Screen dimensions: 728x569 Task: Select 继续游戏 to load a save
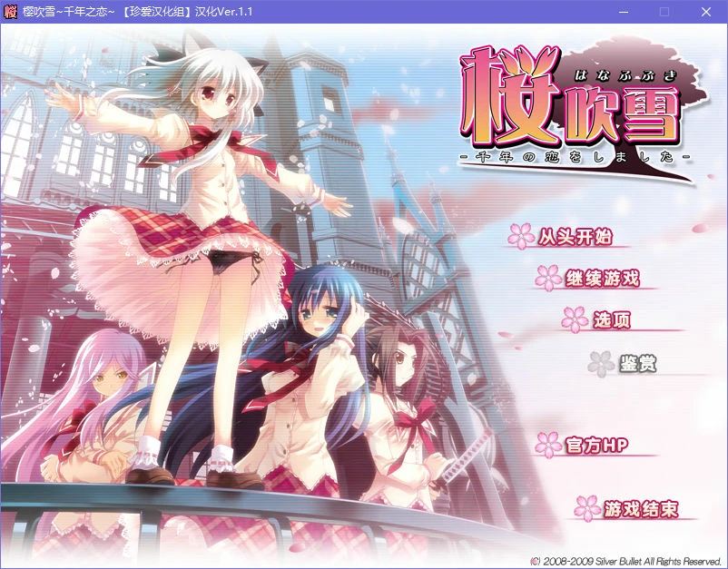click(x=604, y=278)
